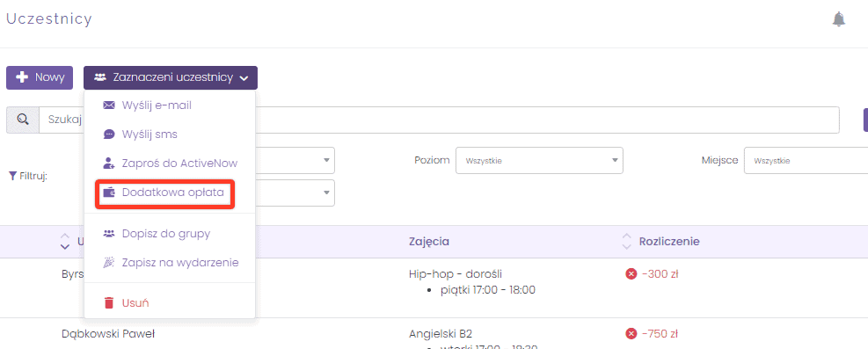Click the envelope icon beside Wyślij e-mail

pos(109,105)
